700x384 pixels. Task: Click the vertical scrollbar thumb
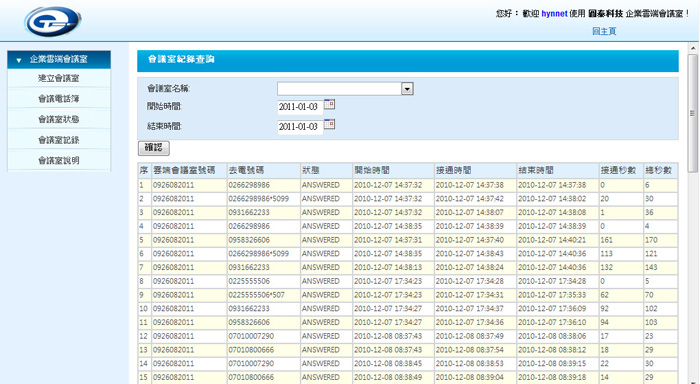693,113
